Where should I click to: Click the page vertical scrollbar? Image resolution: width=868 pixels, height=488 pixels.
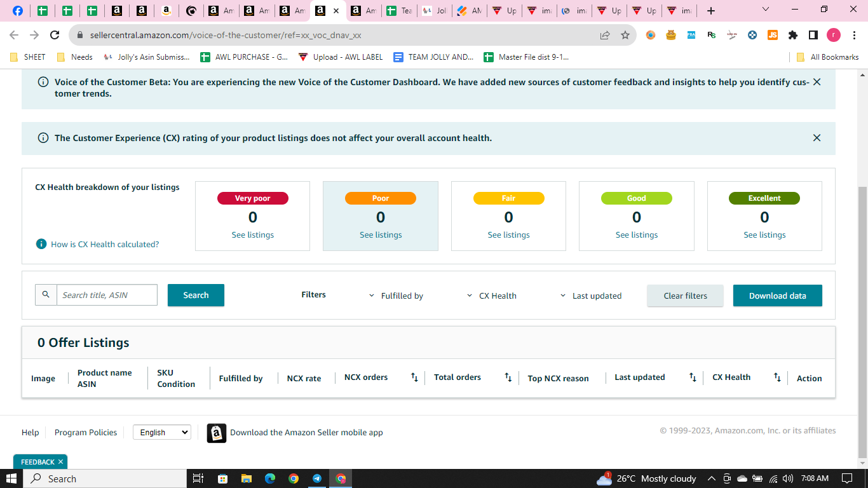coord(862,323)
